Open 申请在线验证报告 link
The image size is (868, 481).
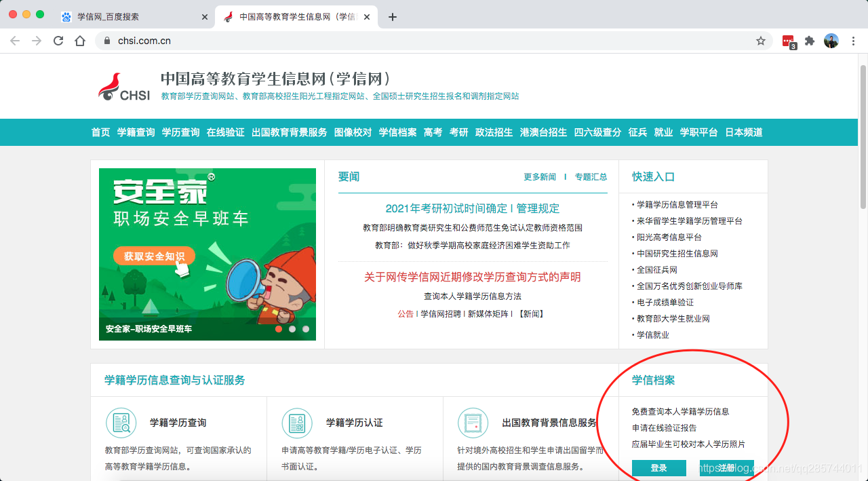[x=665, y=428]
